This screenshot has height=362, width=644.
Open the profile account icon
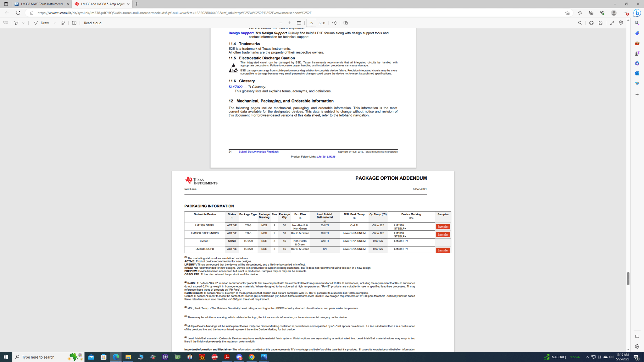[613, 13]
